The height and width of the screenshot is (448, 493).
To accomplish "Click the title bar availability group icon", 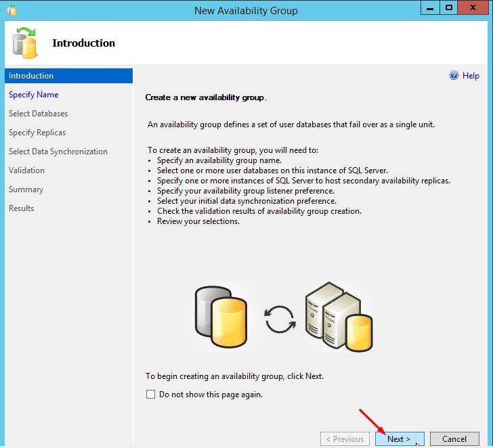I will tap(10, 10).
